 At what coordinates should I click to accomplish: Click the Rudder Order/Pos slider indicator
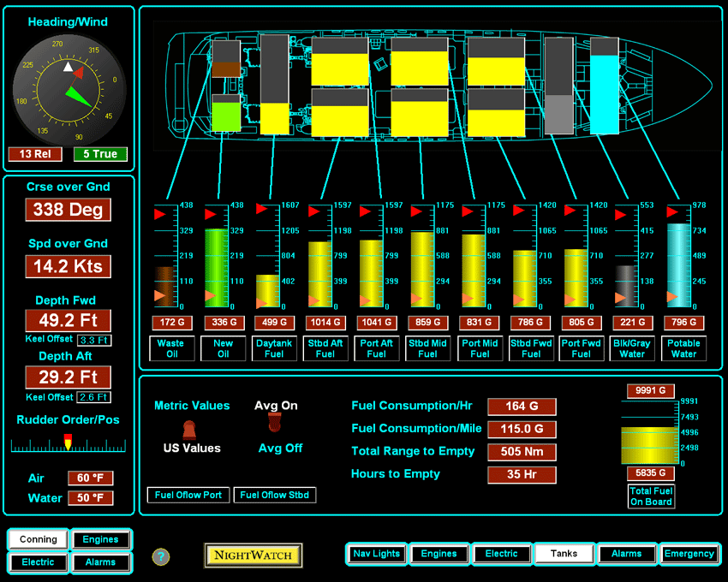(69, 442)
